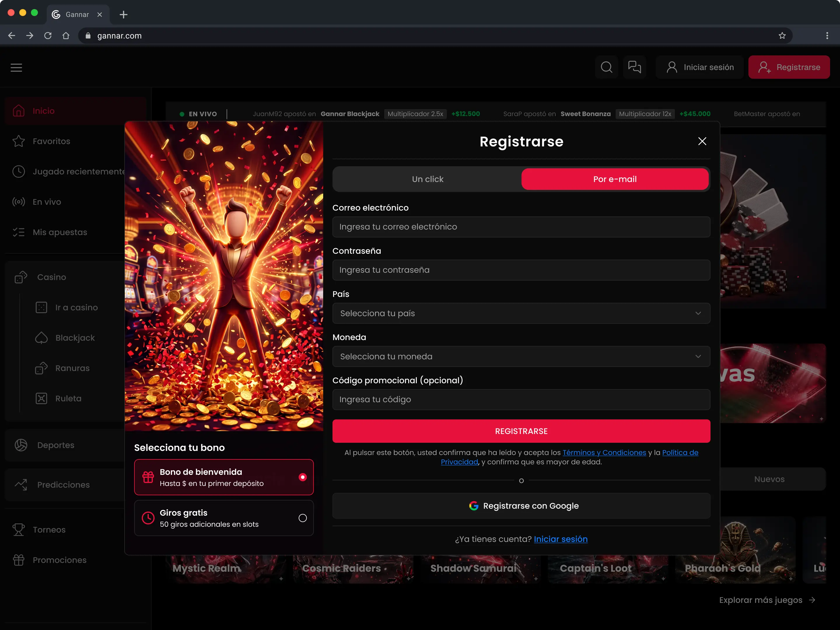Image resolution: width=840 pixels, height=630 pixels.
Task: Click Gannar Blackjack in live ticker
Action: coord(350,114)
